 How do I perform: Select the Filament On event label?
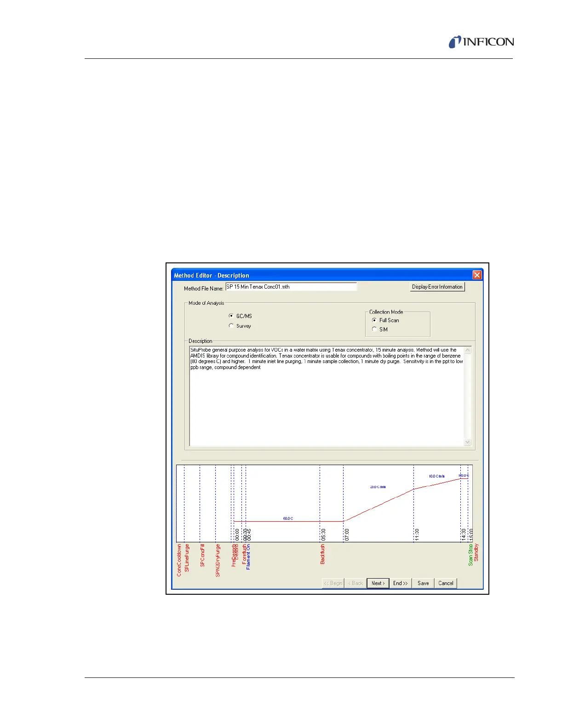pyautogui.click(x=248, y=557)
